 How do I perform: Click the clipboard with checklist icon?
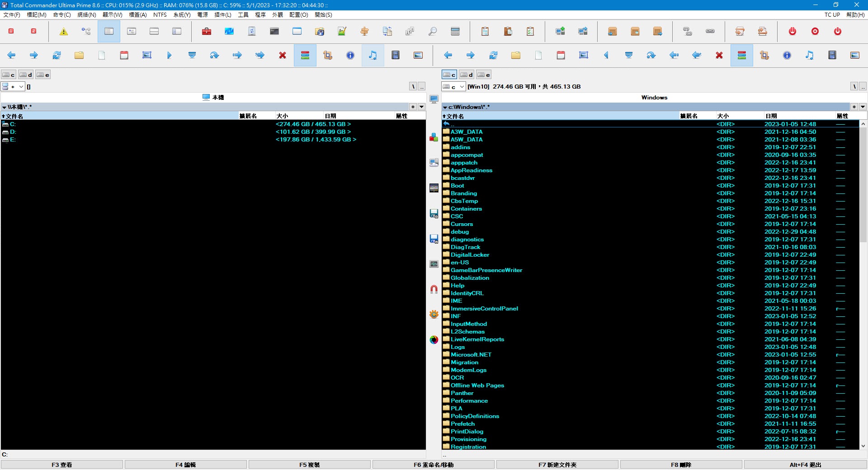530,31
